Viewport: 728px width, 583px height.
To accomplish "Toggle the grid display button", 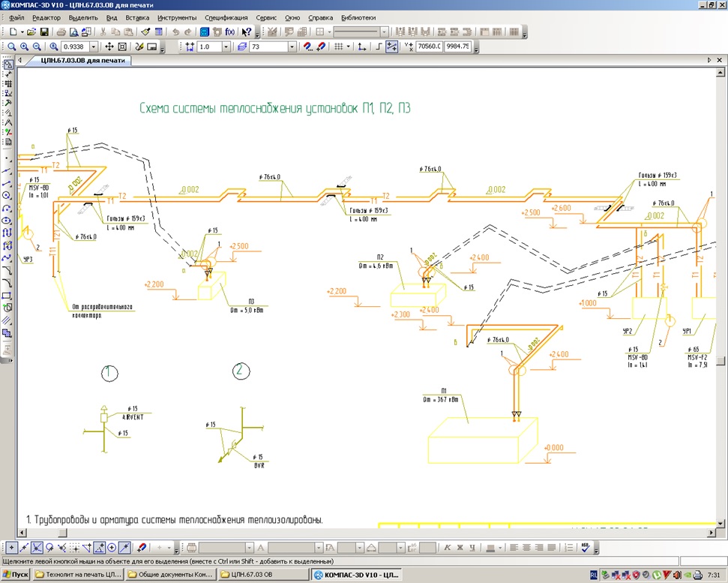I will click(x=339, y=47).
